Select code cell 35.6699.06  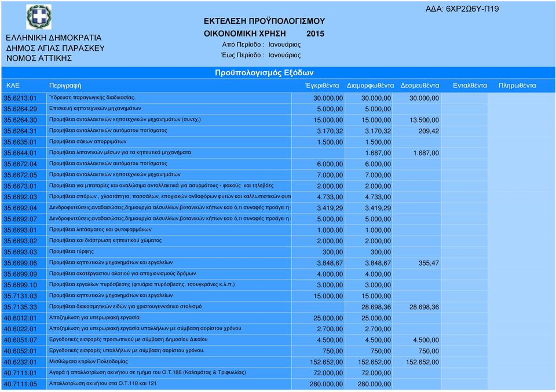[x=24, y=263]
